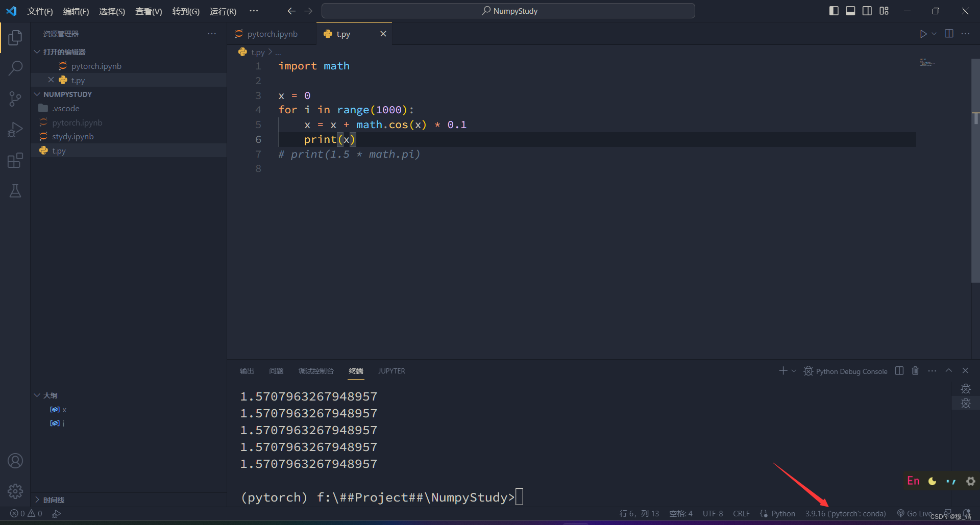The height and width of the screenshot is (525, 980).
Task: Split the editor to the right
Action: point(949,34)
